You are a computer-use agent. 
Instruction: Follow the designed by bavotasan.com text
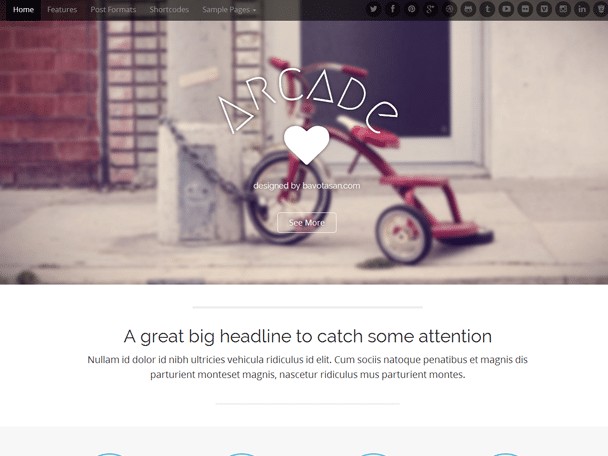[307, 186]
